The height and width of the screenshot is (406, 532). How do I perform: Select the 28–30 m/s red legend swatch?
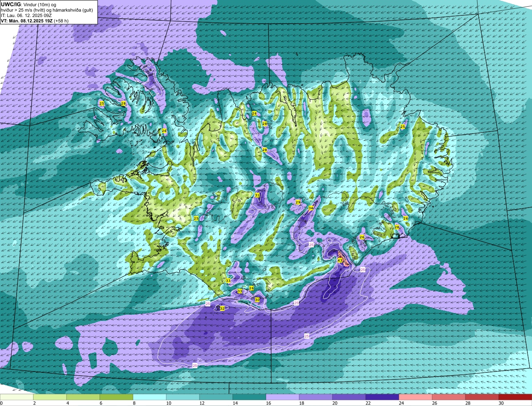[482, 397]
